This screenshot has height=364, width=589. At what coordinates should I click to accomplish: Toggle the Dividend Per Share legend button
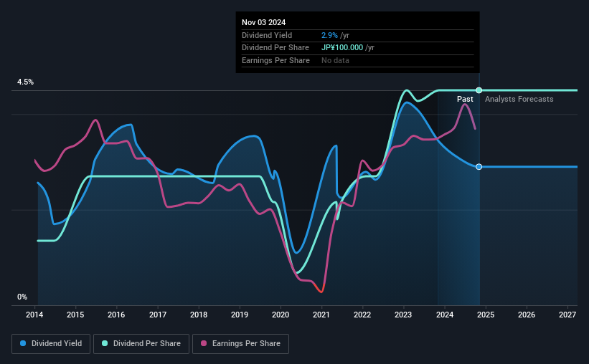click(x=141, y=344)
